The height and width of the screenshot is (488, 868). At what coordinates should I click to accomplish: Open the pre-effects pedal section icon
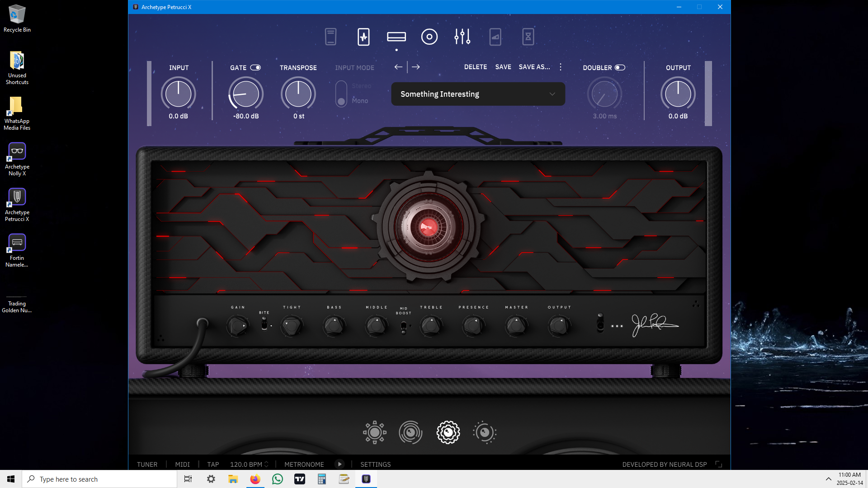pos(330,37)
